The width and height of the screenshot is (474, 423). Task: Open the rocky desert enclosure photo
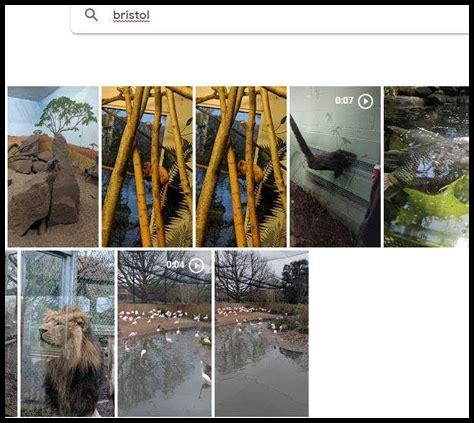point(53,167)
